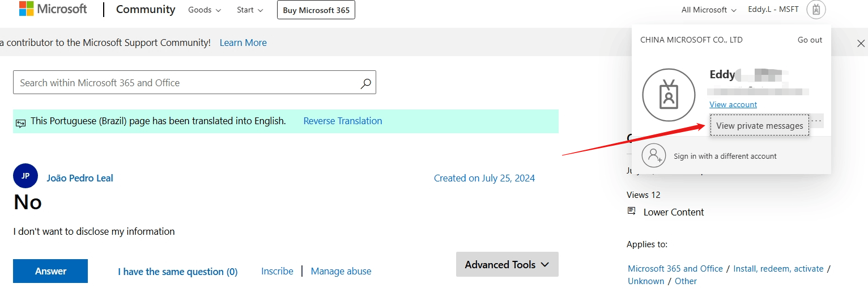
Task: Click the account badge icon in header
Action: click(816, 10)
